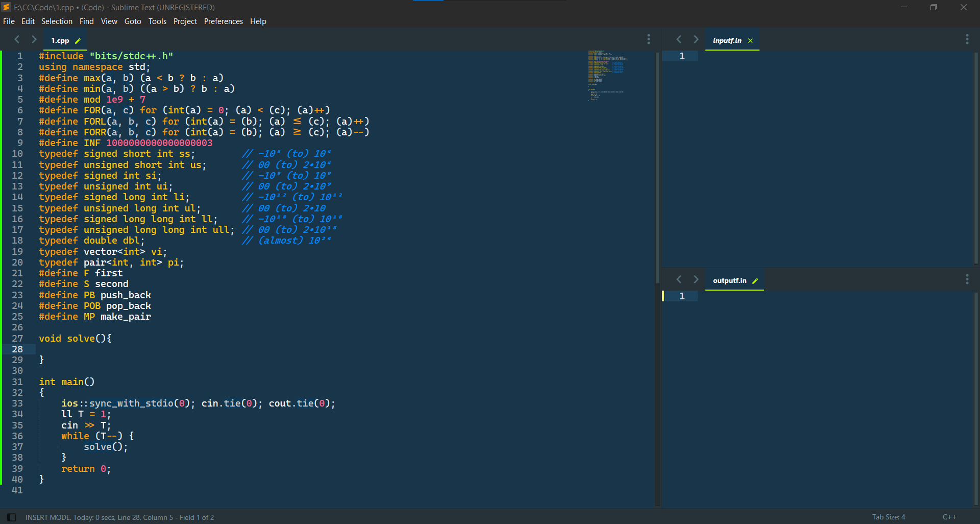Click the vertical scrollbar of 1.cpp editor

pos(657,169)
